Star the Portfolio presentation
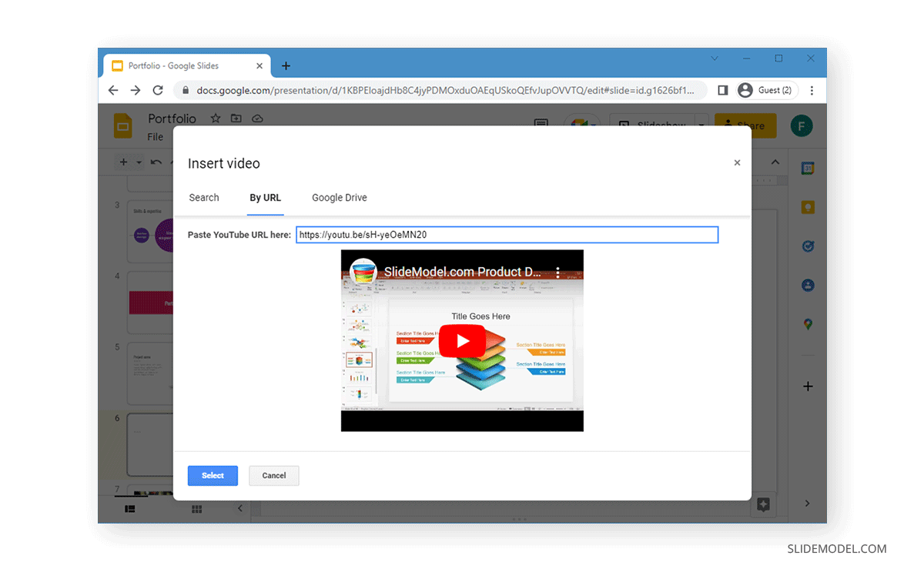Viewport: 924px width, 572px height. (x=215, y=118)
